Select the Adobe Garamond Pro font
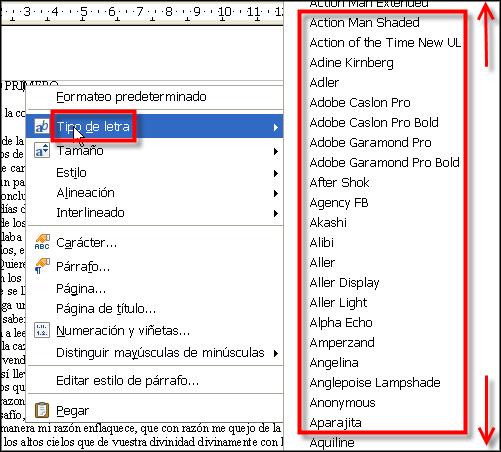The image size is (501, 452). pos(370,143)
